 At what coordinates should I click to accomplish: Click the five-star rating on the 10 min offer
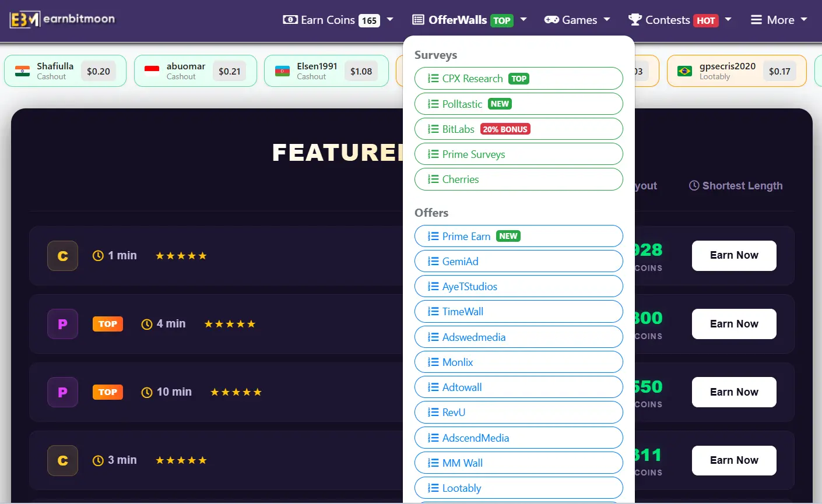pos(236,392)
